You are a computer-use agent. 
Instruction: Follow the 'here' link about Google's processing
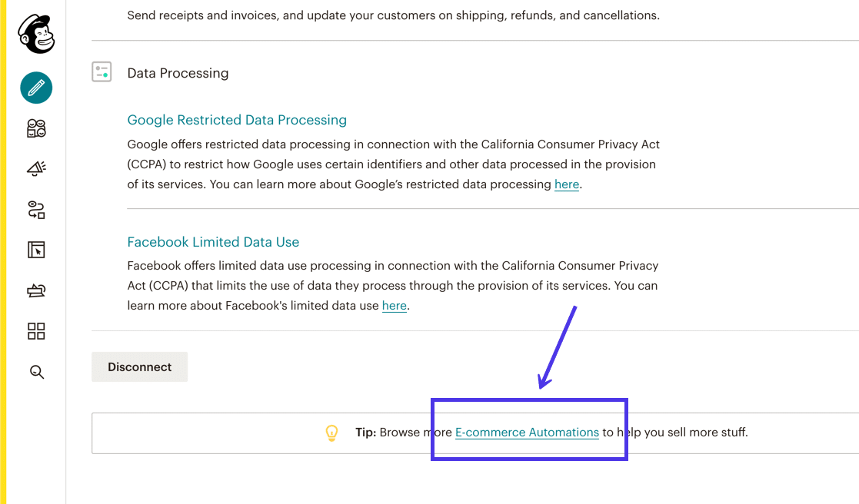pos(567,184)
